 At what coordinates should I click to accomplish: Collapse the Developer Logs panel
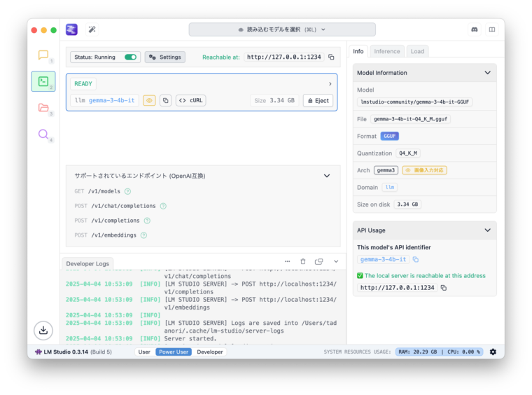click(336, 261)
